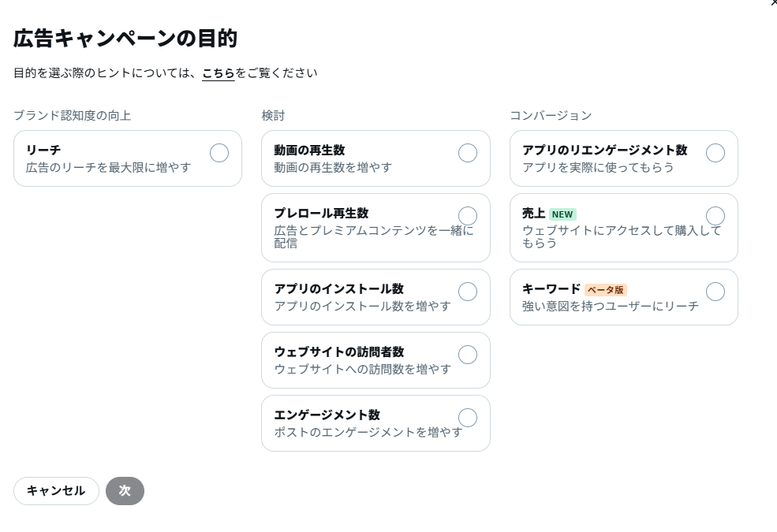Click the 動画の再生数を増やす description text
The height and width of the screenshot is (532, 777).
coord(333,168)
